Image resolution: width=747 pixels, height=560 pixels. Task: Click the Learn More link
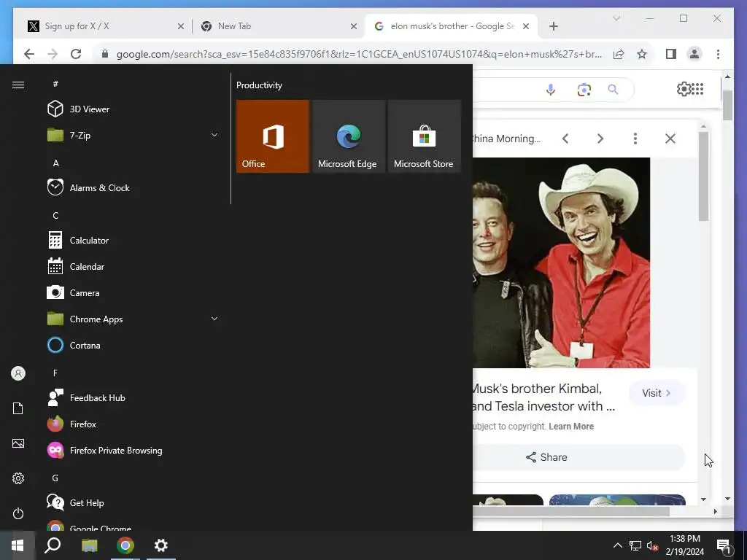pyautogui.click(x=570, y=426)
